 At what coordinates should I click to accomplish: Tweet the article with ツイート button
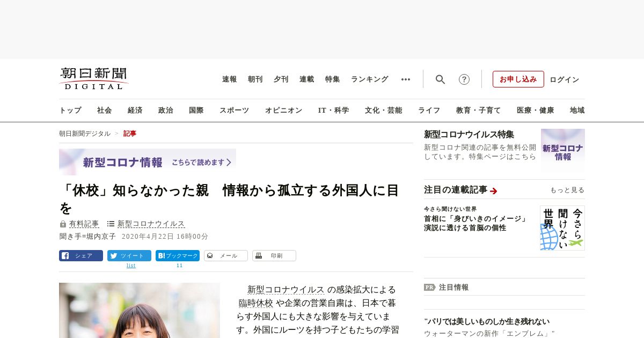coord(129,256)
